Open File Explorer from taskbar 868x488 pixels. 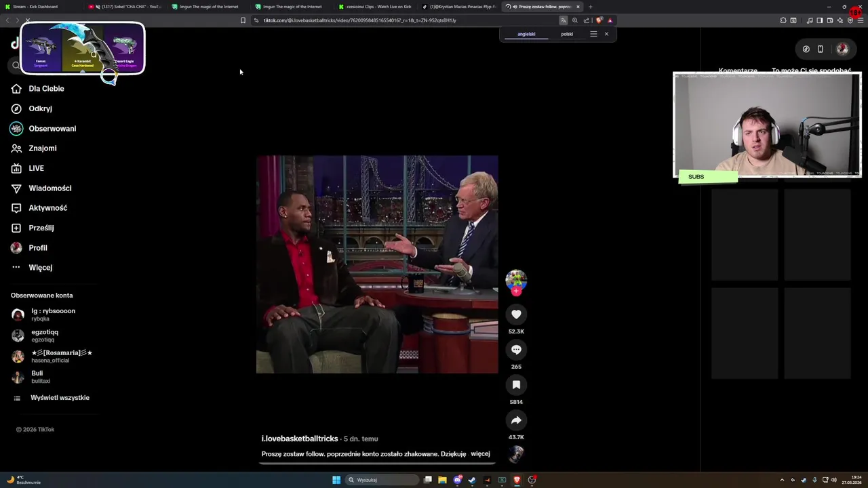tap(442, 480)
